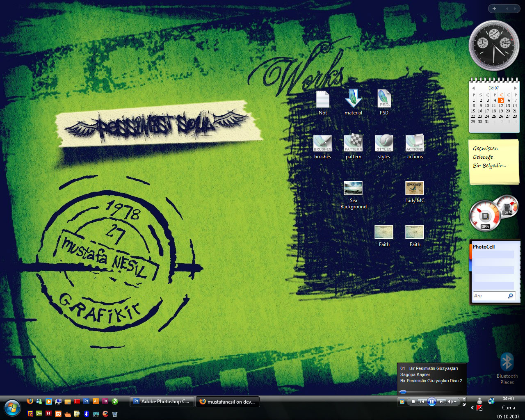Click the analog clock gadget
Image resolution: width=525 pixels, height=420 pixels.
tap(493, 45)
